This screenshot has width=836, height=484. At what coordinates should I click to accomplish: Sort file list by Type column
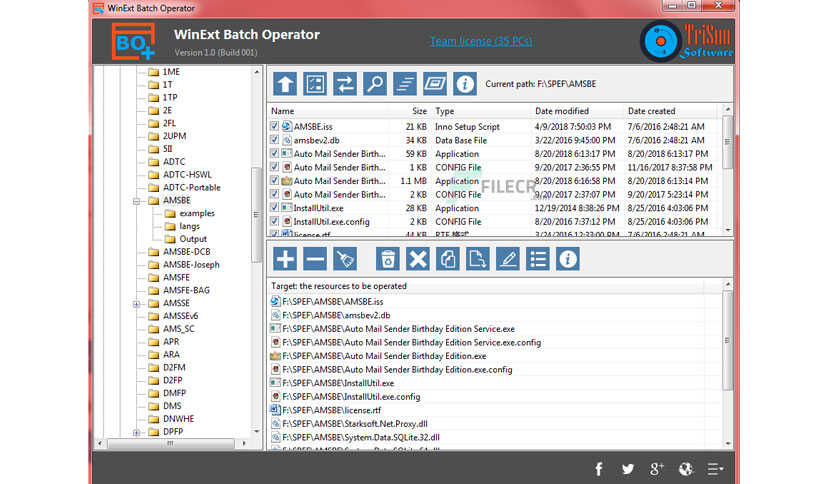[x=481, y=111]
